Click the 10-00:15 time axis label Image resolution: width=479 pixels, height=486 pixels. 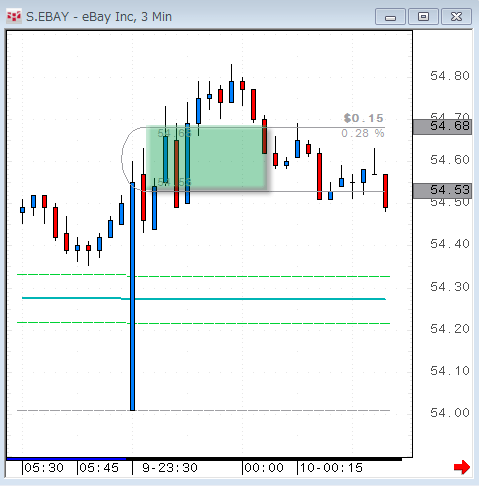[x=331, y=468]
